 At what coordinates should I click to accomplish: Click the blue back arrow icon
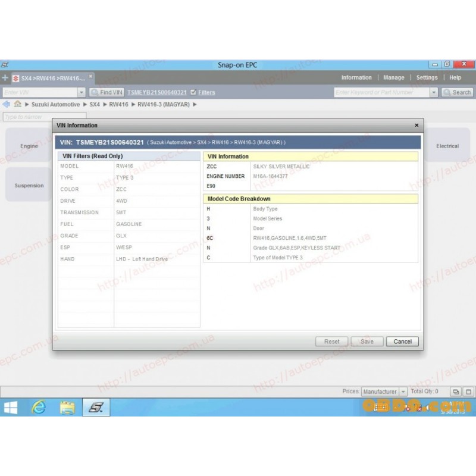pos(6,104)
